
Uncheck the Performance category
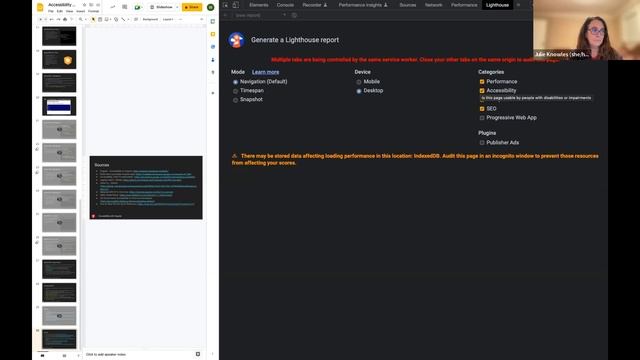pyautogui.click(x=482, y=82)
